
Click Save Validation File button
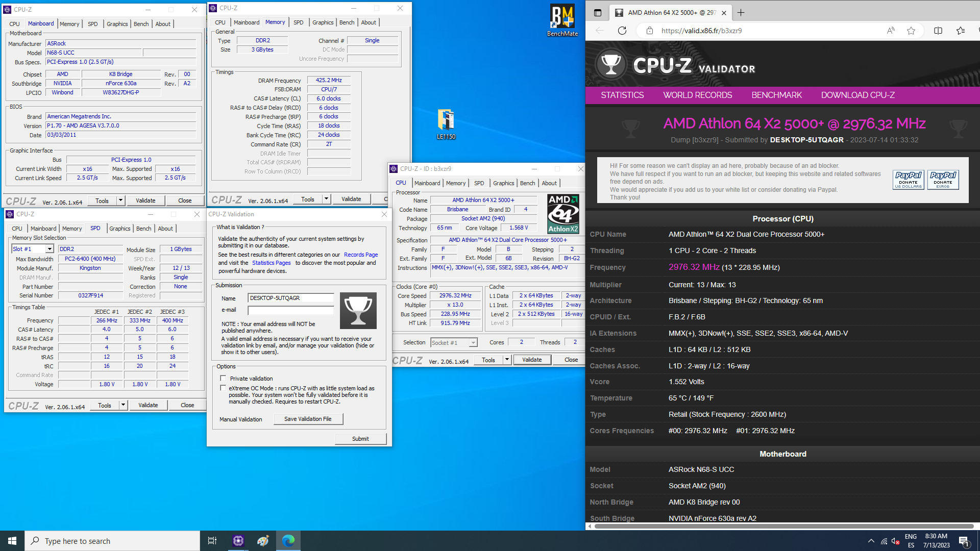[308, 419]
